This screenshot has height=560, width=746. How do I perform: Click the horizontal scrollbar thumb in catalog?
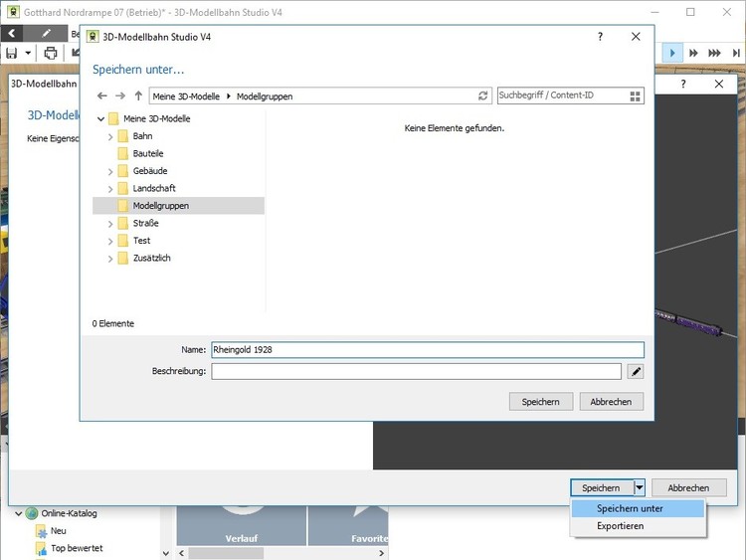coord(226,553)
